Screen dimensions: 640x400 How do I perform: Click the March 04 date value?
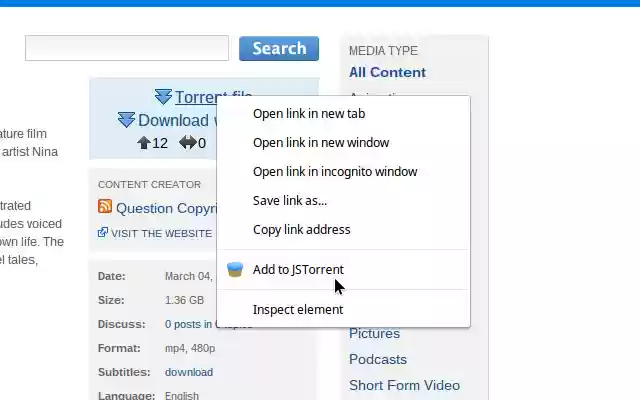tap(189, 276)
